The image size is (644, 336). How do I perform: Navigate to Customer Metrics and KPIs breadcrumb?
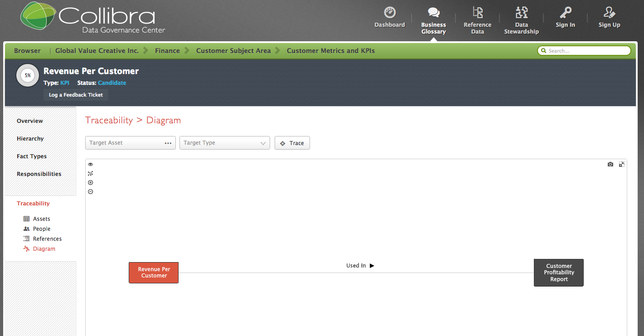coord(331,51)
